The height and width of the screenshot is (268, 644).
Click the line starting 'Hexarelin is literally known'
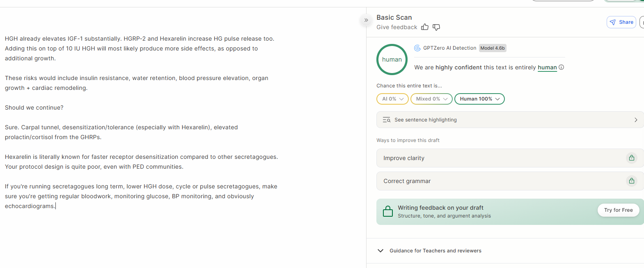(x=141, y=157)
